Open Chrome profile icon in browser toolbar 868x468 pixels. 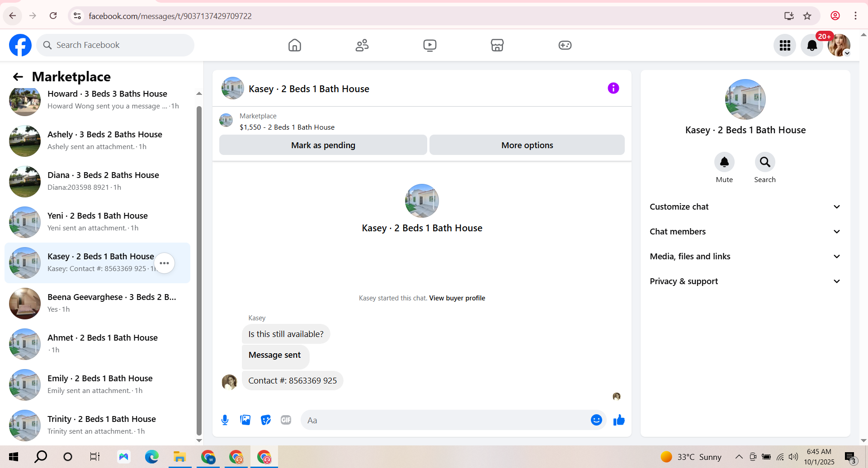click(835, 16)
